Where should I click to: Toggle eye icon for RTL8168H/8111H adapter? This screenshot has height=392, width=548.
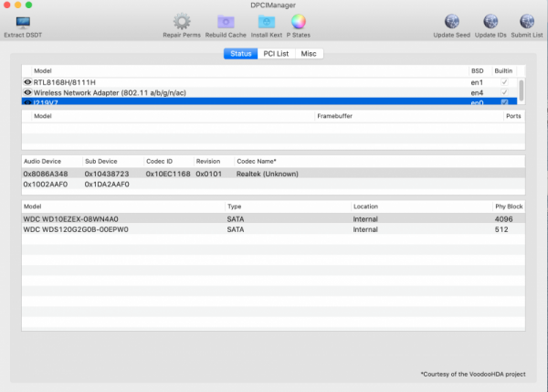click(27, 82)
